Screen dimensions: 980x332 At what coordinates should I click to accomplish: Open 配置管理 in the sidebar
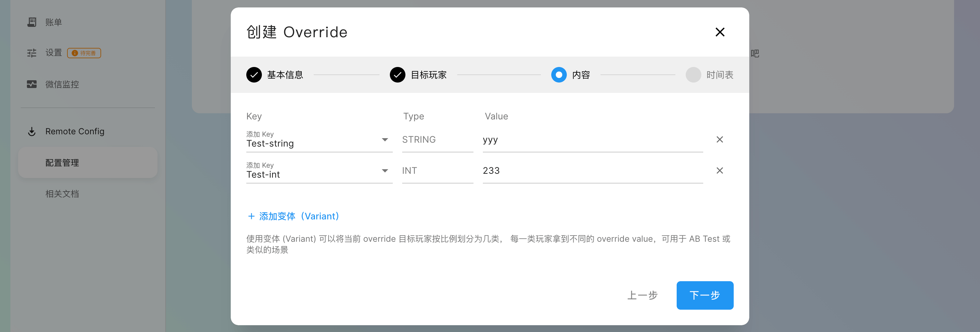(63, 163)
